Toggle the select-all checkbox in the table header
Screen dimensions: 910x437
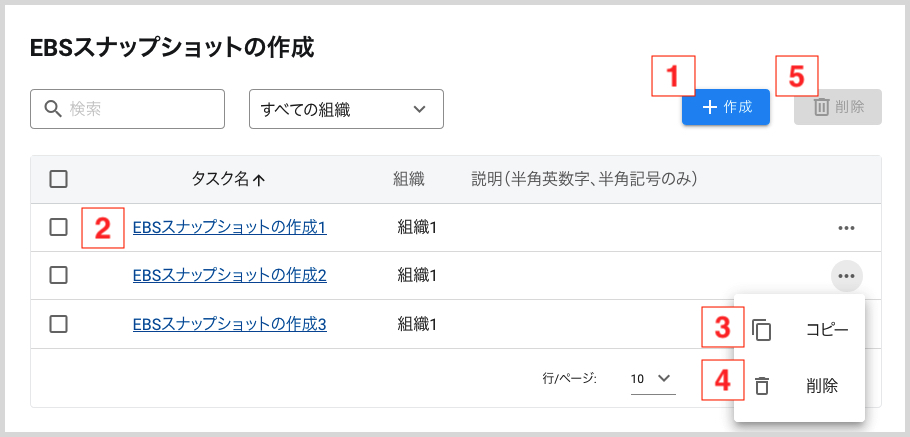tap(59, 180)
